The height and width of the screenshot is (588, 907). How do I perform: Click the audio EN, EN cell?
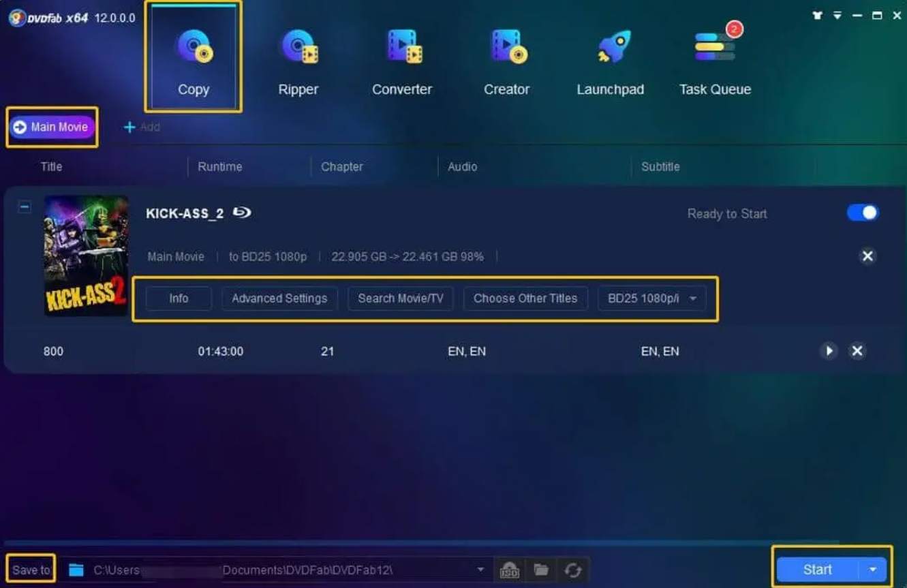[467, 352]
